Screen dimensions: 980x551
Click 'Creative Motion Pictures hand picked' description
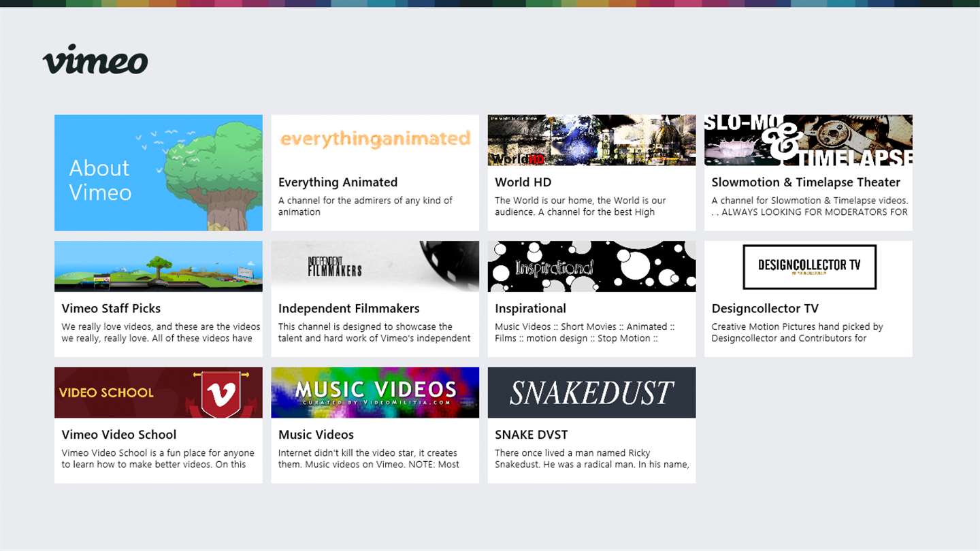pyautogui.click(x=797, y=332)
